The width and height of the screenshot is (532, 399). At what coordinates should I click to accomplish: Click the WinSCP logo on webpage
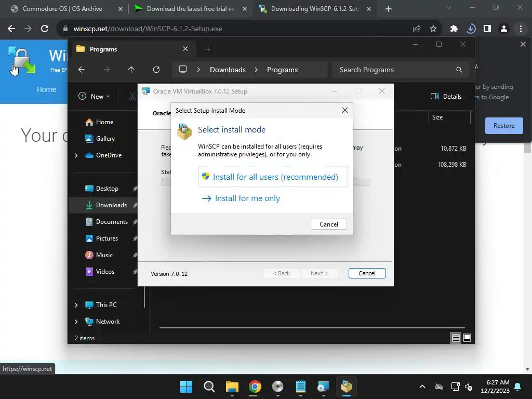click(22, 60)
